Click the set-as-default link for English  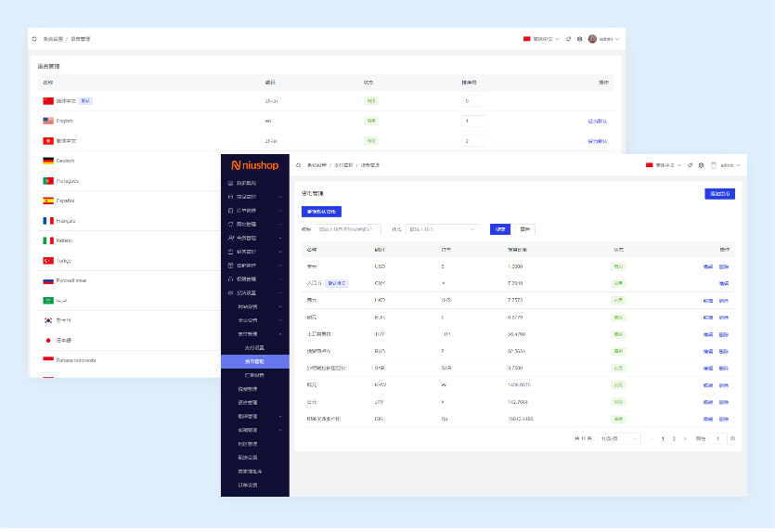point(597,121)
